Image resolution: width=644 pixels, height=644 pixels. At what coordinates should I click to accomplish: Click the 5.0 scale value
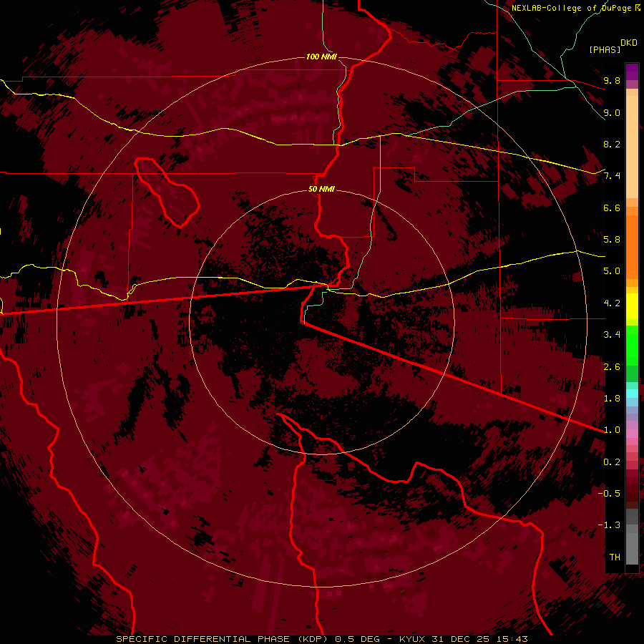click(x=612, y=271)
